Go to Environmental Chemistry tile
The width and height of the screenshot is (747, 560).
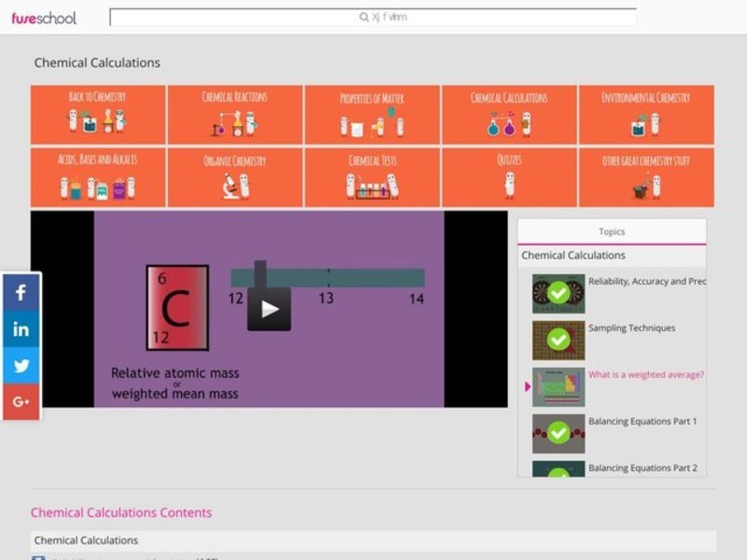click(x=646, y=115)
